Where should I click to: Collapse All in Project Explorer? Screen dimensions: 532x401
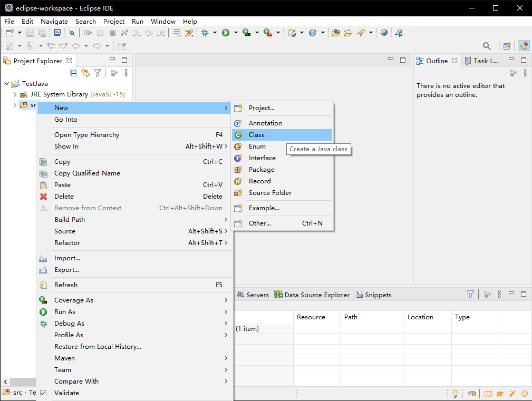click(x=73, y=73)
